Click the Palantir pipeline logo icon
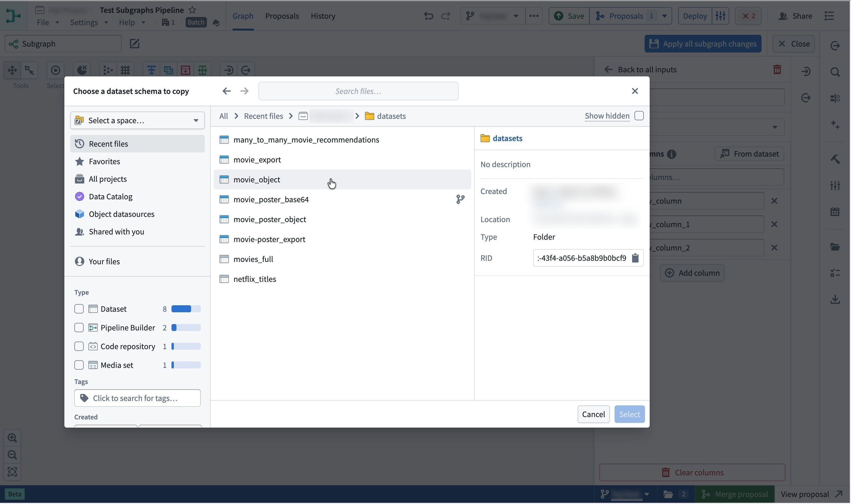Viewport: 851px width, 504px height. [13, 16]
